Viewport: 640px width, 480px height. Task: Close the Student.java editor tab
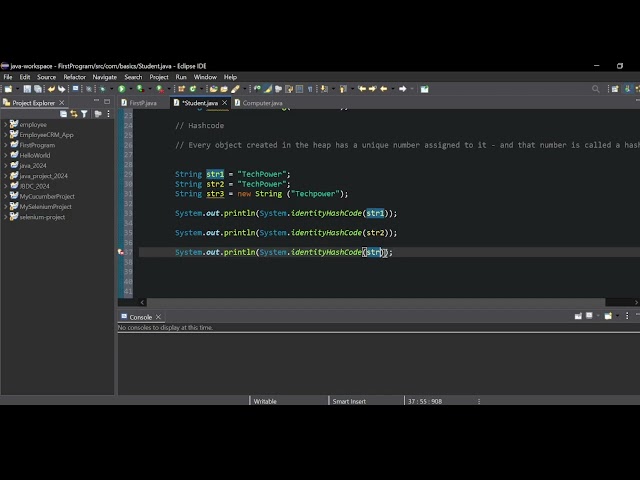pyautogui.click(x=224, y=103)
